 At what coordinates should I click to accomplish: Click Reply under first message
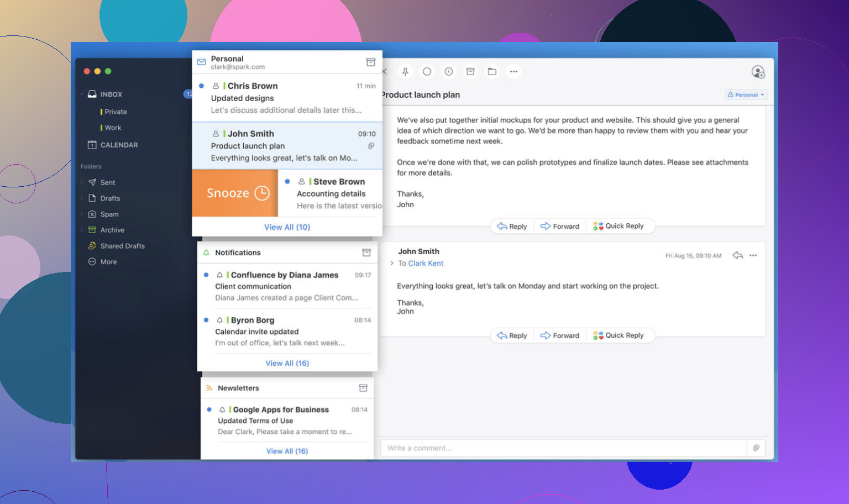point(512,226)
